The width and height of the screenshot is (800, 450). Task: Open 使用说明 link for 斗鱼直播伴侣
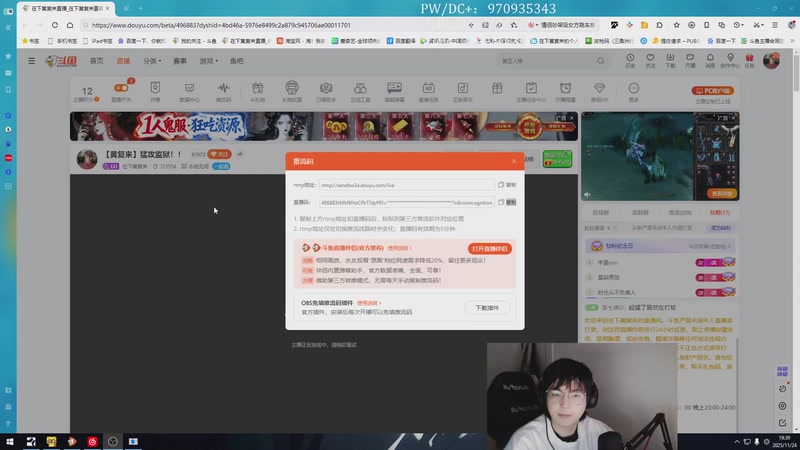tap(399, 248)
